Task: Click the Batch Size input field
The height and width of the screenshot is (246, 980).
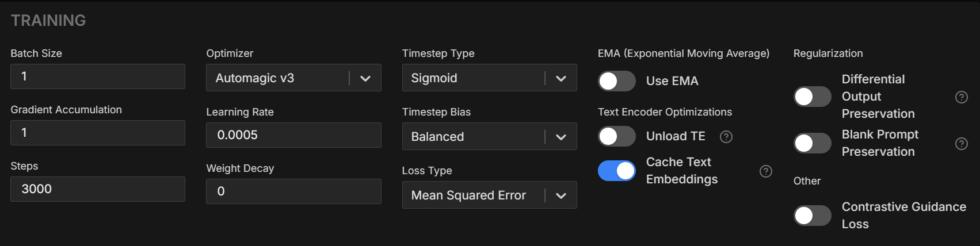Action: coord(98,76)
